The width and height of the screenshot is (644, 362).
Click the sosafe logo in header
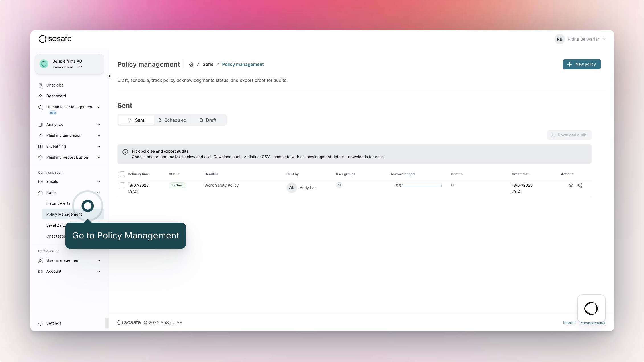(55, 39)
